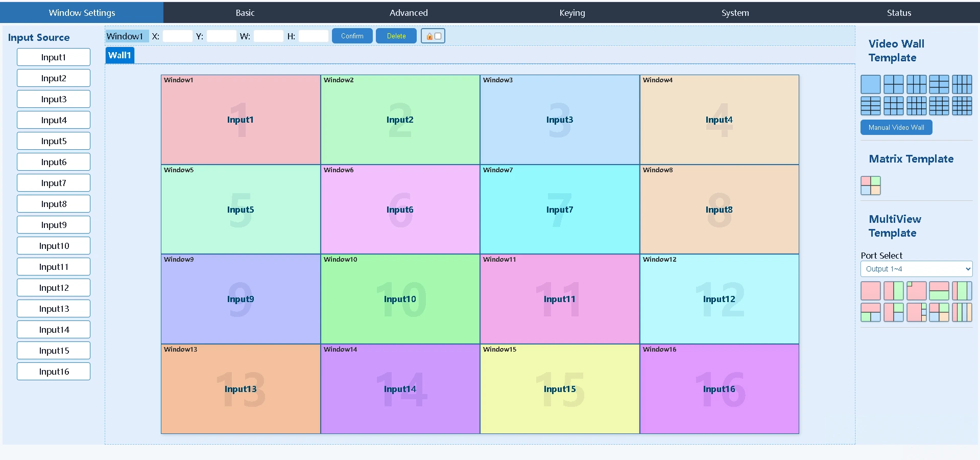980x460 pixels.
Task: Apply the 3x3 video wall template
Action: (x=894, y=106)
